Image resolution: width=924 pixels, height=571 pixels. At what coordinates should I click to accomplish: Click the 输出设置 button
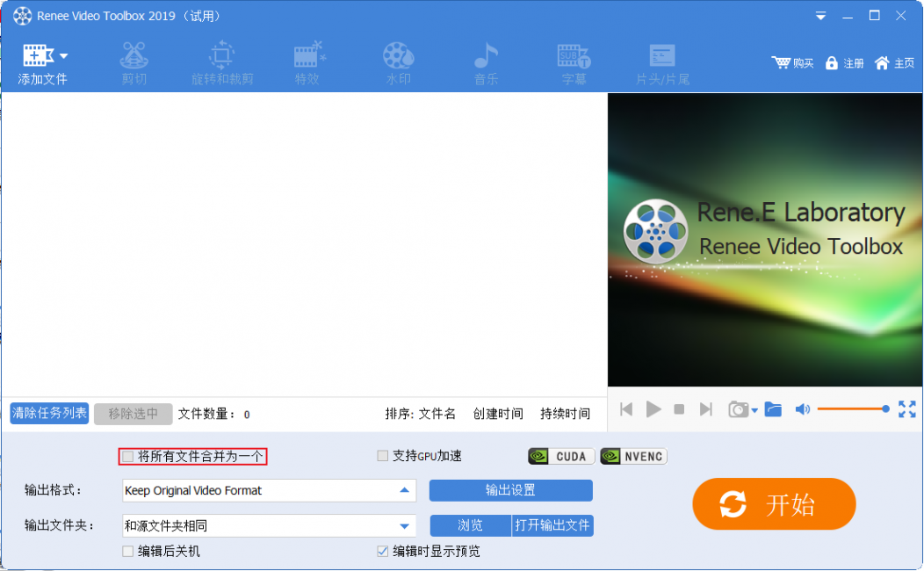(x=510, y=490)
